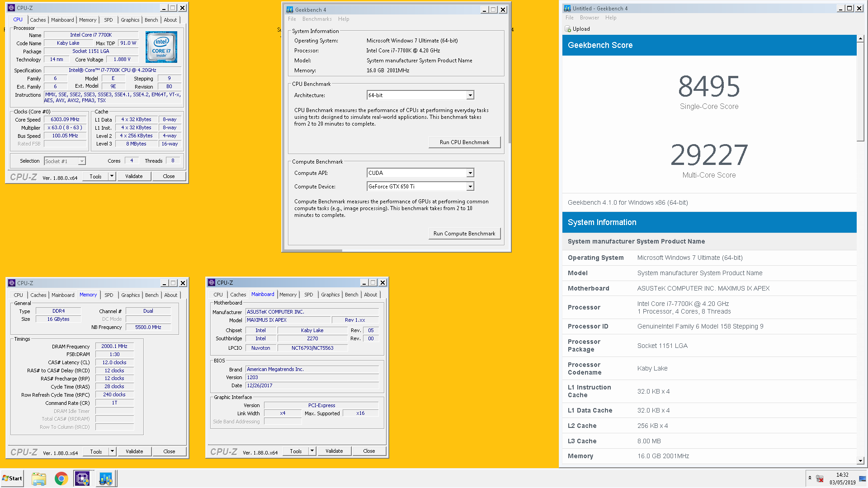868x488 pixels.
Task: Click the MAXIMUS IX APEX model field
Action: tap(288, 320)
